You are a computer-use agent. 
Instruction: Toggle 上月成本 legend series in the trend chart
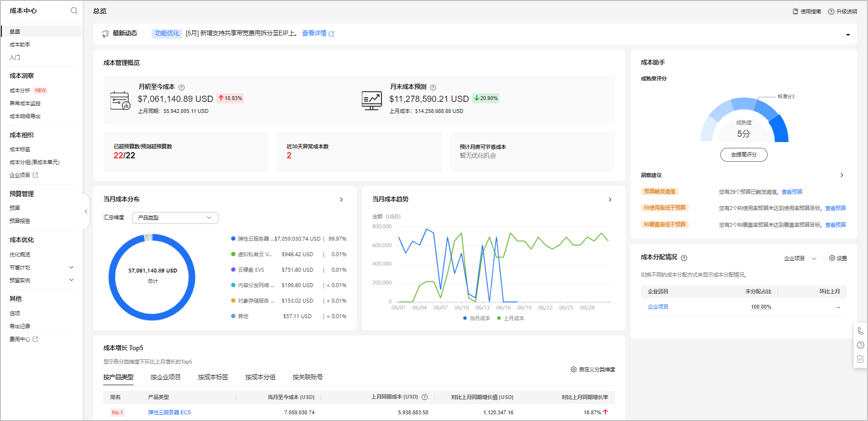510,318
